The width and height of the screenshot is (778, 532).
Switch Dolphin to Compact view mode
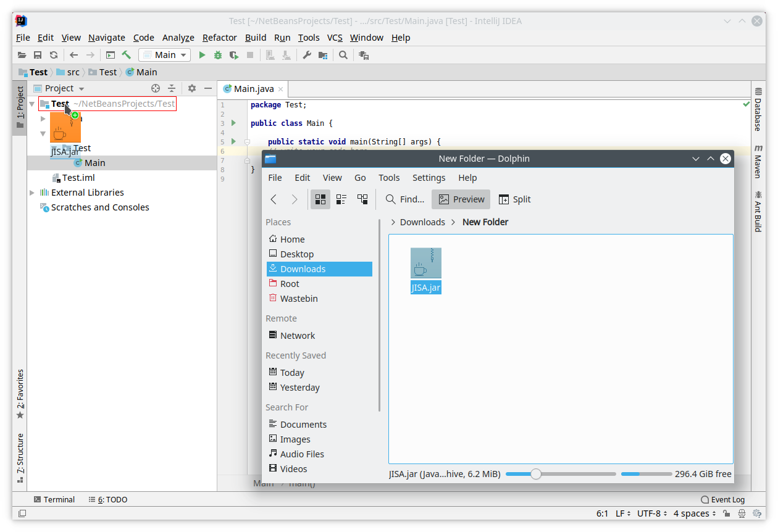pyautogui.click(x=341, y=199)
